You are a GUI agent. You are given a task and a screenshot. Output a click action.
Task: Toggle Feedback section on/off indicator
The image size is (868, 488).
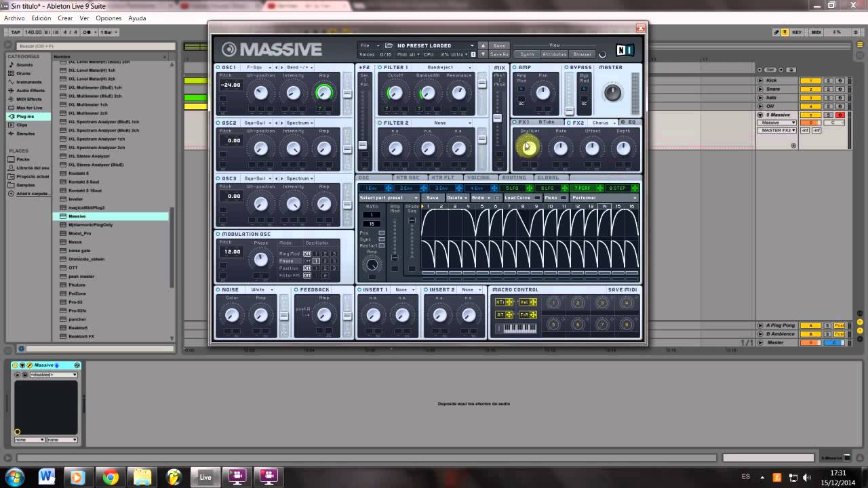(x=296, y=290)
